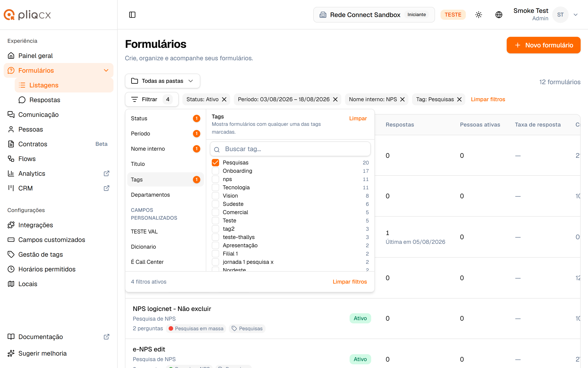This screenshot has height=368, width=588.
Task: Remove the Tag: Pesquisas chip
Action: [x=459, y=99]
